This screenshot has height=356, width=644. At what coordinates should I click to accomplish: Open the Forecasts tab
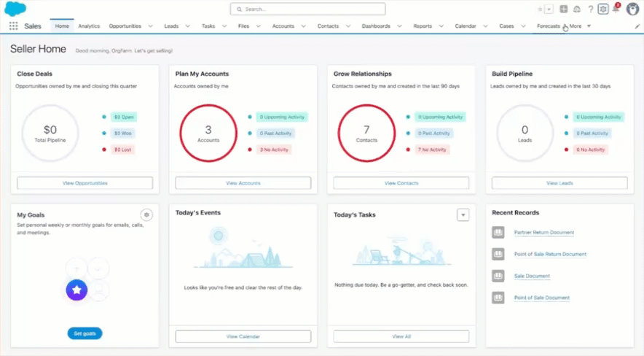pos(549,26)
